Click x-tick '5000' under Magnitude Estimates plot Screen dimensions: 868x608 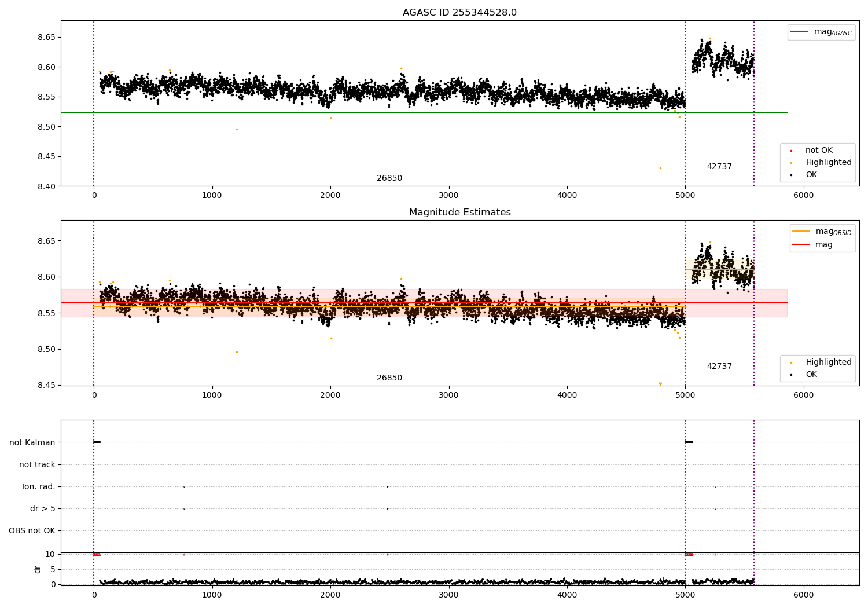685,395
